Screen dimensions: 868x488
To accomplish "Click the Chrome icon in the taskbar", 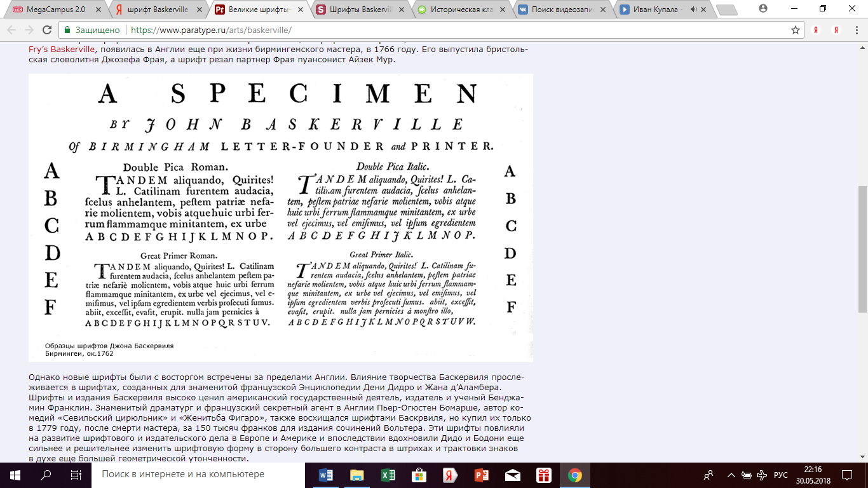I will 574,475.
